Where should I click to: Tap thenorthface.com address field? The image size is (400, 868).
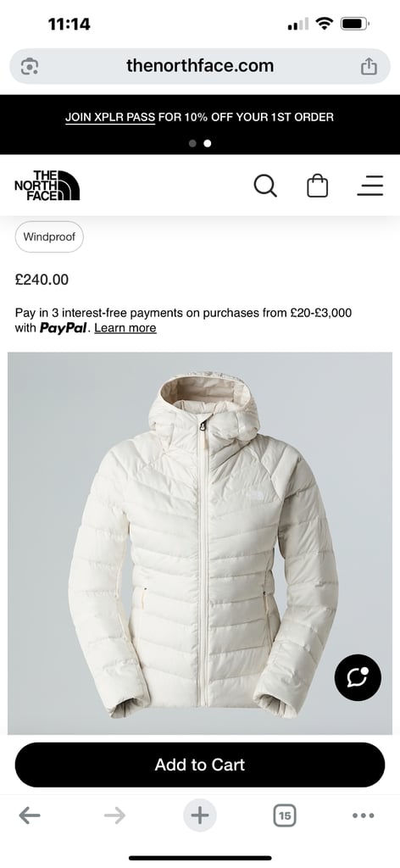(x=200, y=66)
